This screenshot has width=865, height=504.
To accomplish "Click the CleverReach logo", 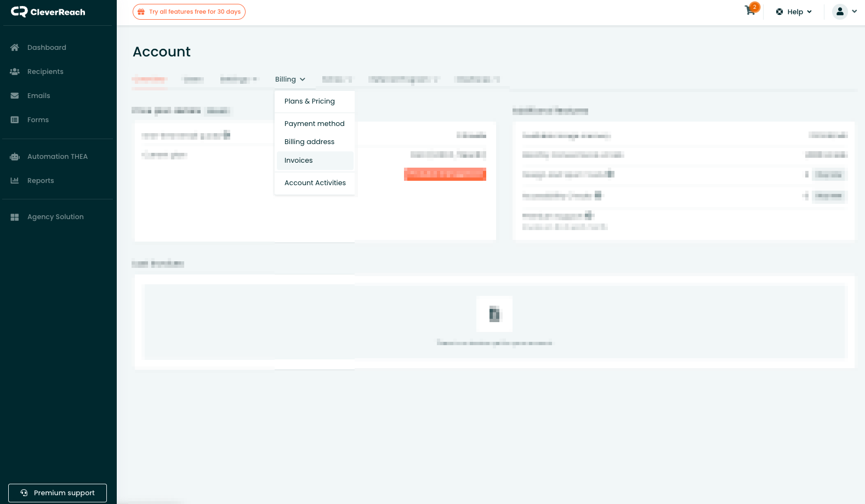I will [48, 12].
